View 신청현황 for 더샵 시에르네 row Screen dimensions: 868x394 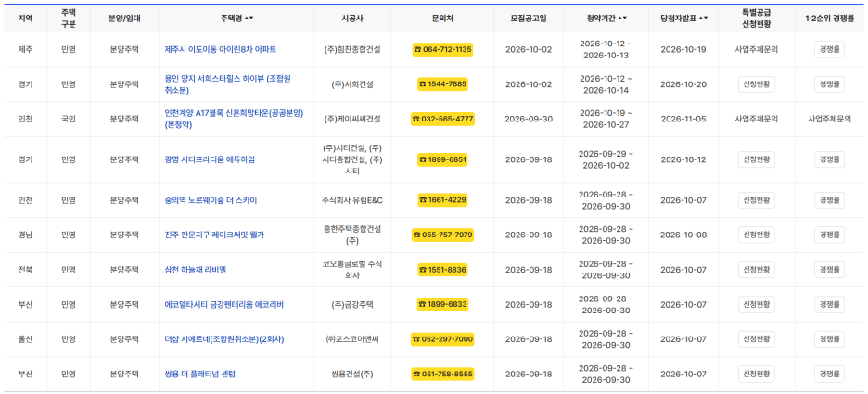(756, 338)
